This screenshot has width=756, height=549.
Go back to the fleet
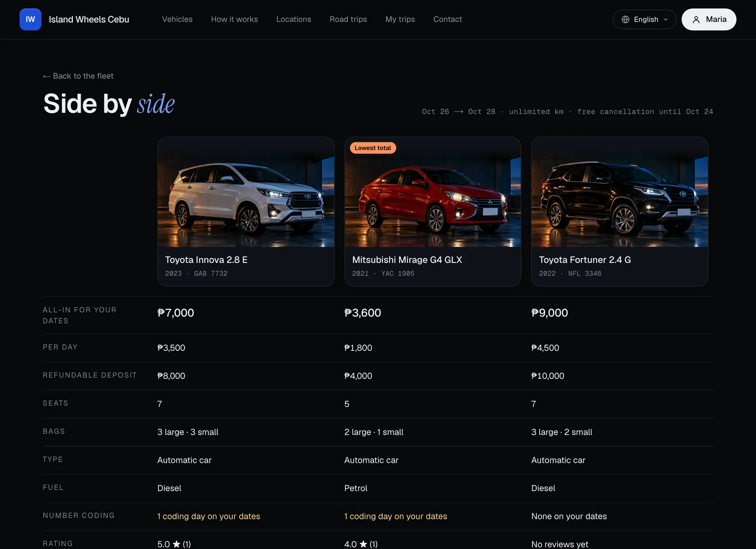click(x=78, y=76)
